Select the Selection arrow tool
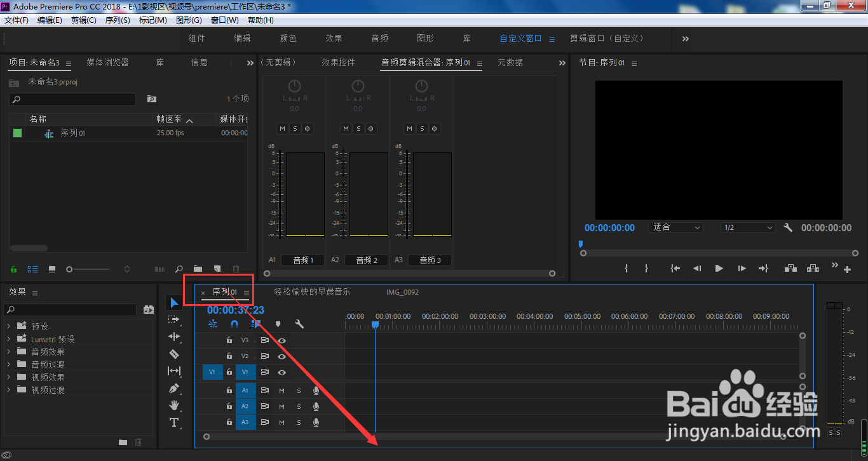Screen dimensions: 868x461 (174, 303)
